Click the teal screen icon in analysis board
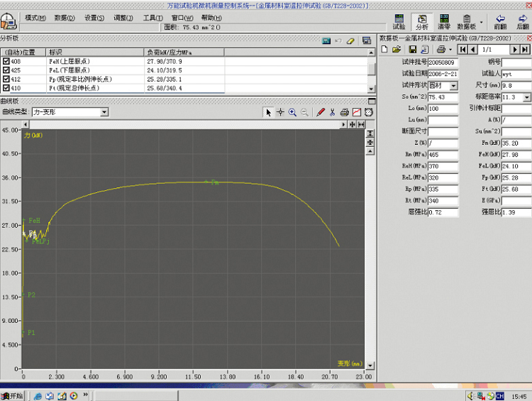532x401 pixels. (326, 40)
